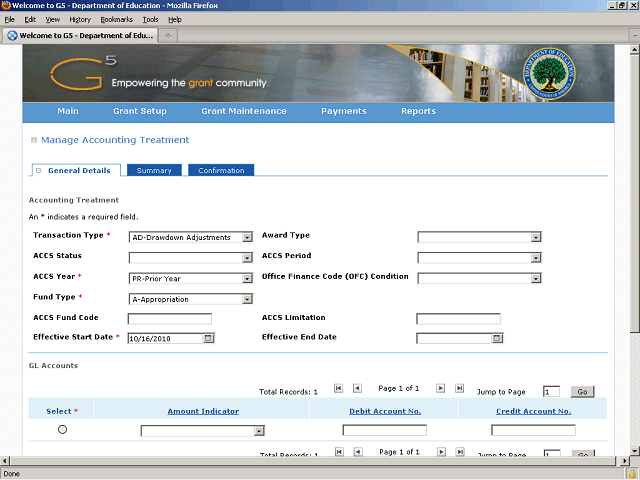Screen dimensions: 640x480
Task: Open the Reports navigation menu
Action: tap(418, 111)
